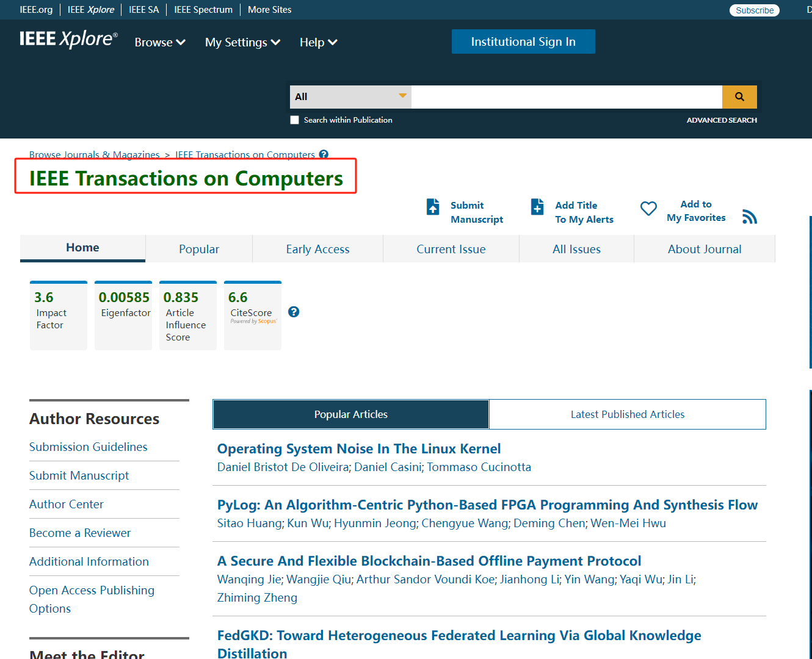Click the magnifier search button
Image resolution: width=812 pixels, height=659 pixels.
739,96
